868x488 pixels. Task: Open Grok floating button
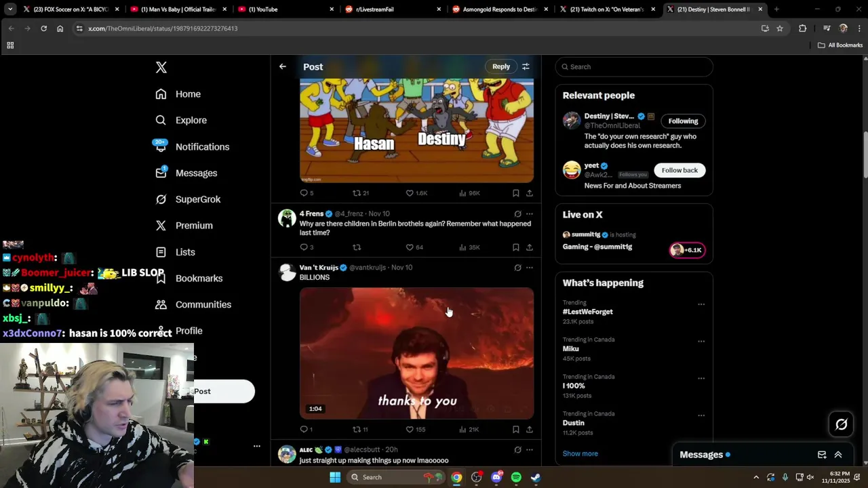pyautogui.click(x=842, y=424)
